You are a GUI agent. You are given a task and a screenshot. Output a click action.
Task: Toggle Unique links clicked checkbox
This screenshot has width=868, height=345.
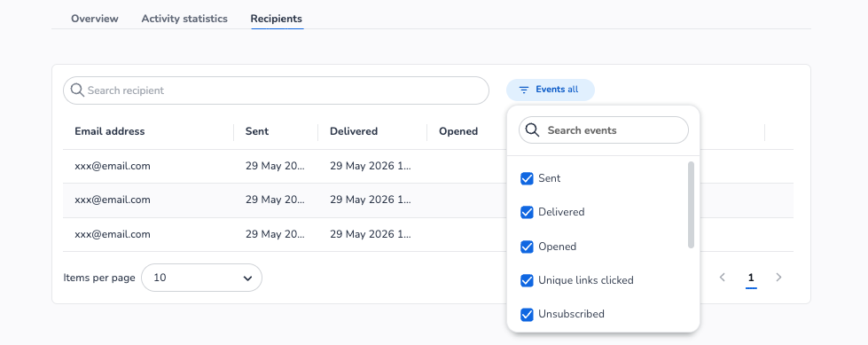pyautogui.click(x=527, y=280)
